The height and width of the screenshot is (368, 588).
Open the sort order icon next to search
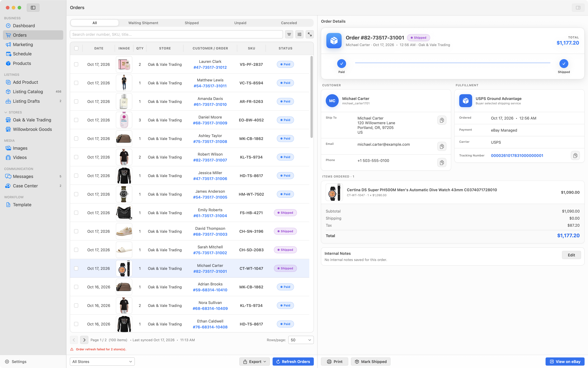[289, 34]
